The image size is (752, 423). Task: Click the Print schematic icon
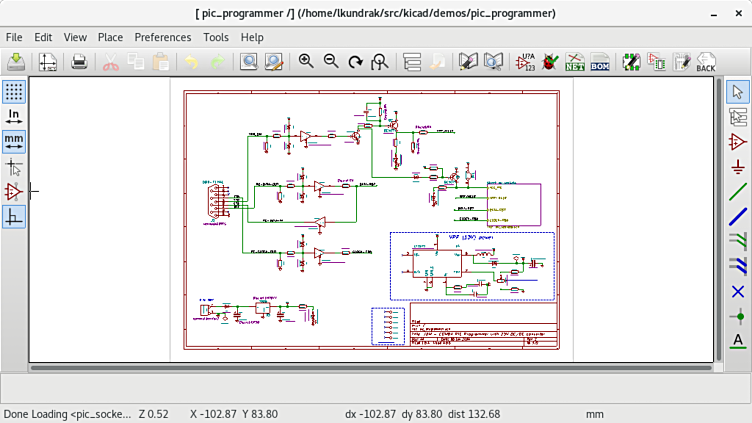[80, 62]
